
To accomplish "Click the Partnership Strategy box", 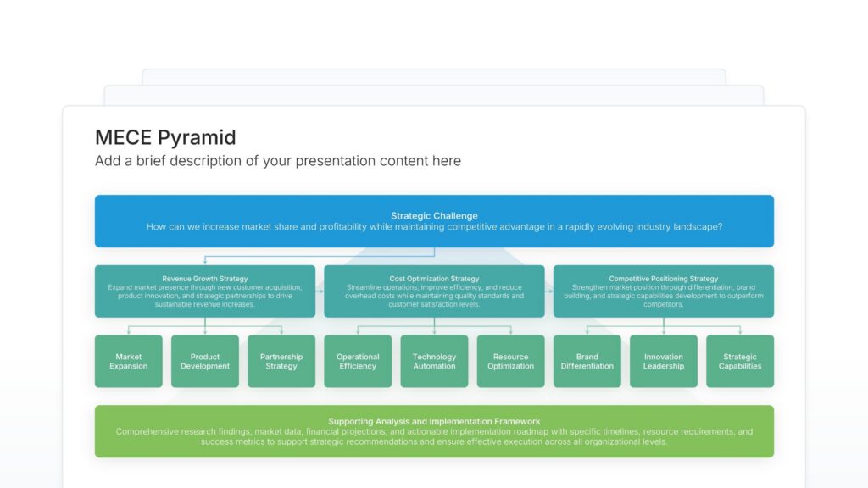I will [x=281, y=362].
